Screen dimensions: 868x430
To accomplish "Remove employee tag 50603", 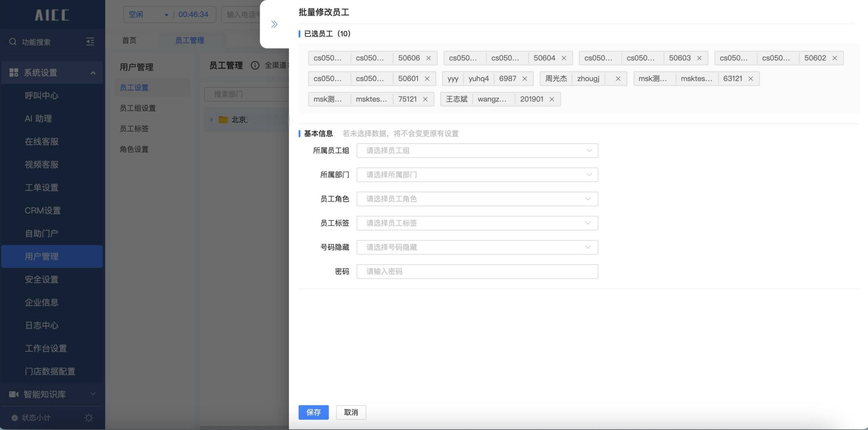I will (699, 58).
